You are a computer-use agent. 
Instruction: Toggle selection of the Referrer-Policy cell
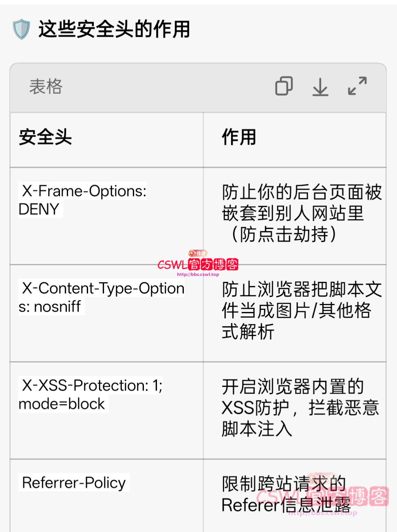(x=73, y=483)
